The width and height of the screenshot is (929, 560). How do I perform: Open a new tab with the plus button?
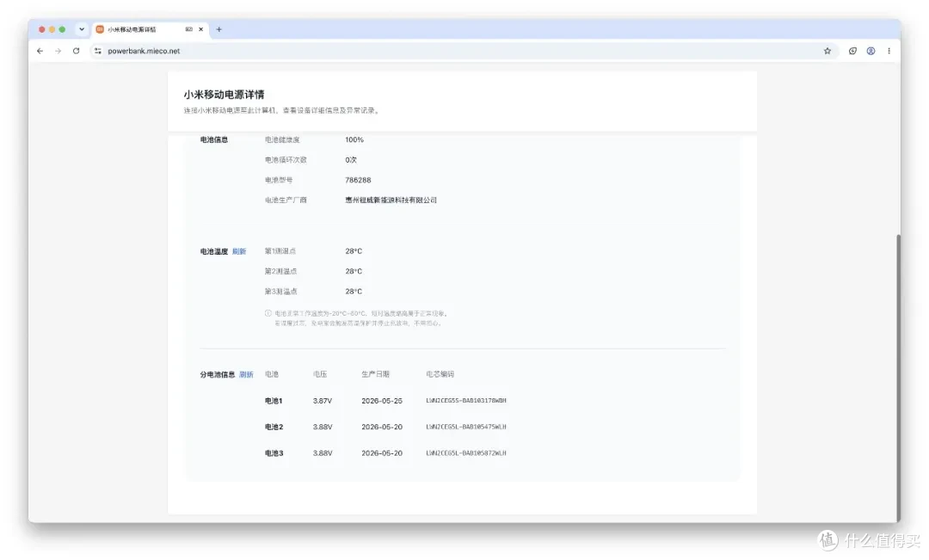pyautogui.click(x=218, y=29)
